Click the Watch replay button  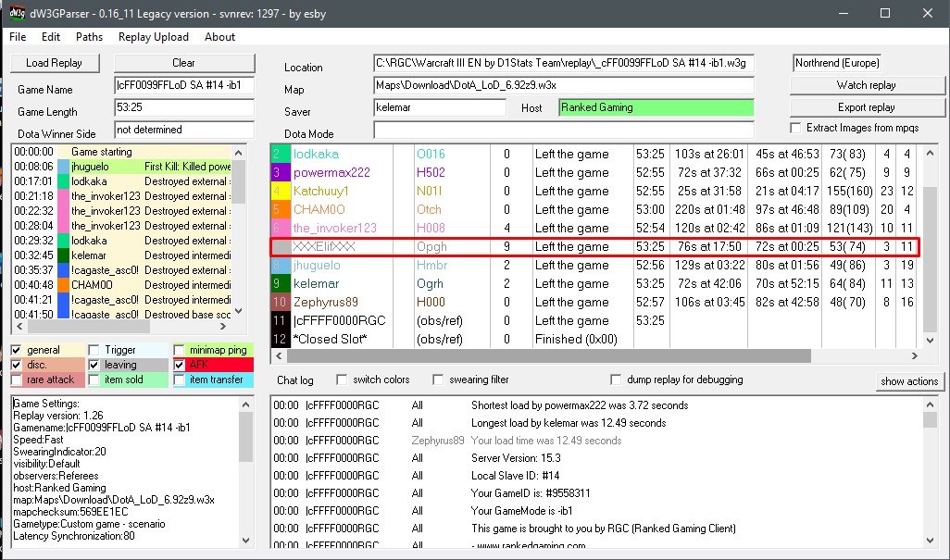coord(867,85)
